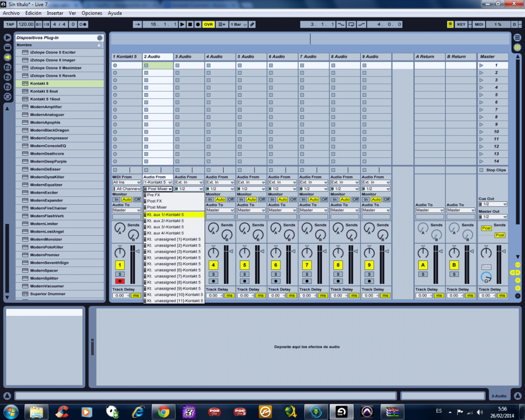The height and width of the screenshot is (420, 525).
Task: Enable the Draw Mode pencil icon
Action: (252, 24)
